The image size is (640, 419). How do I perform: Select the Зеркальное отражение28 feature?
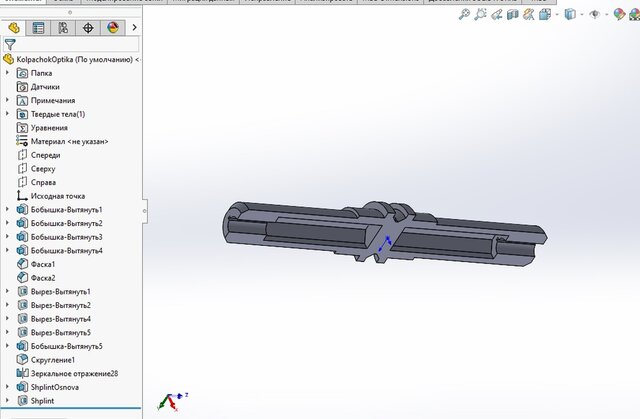[x=74, y=373]
